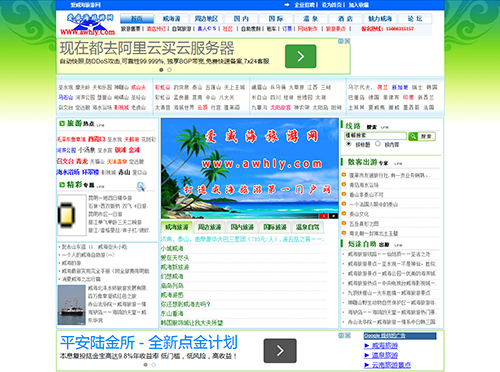The height and width of the screenshot is (372, 500).
Task: Select second carousel dot on Aliyun ad
Action: click(169, 70)
